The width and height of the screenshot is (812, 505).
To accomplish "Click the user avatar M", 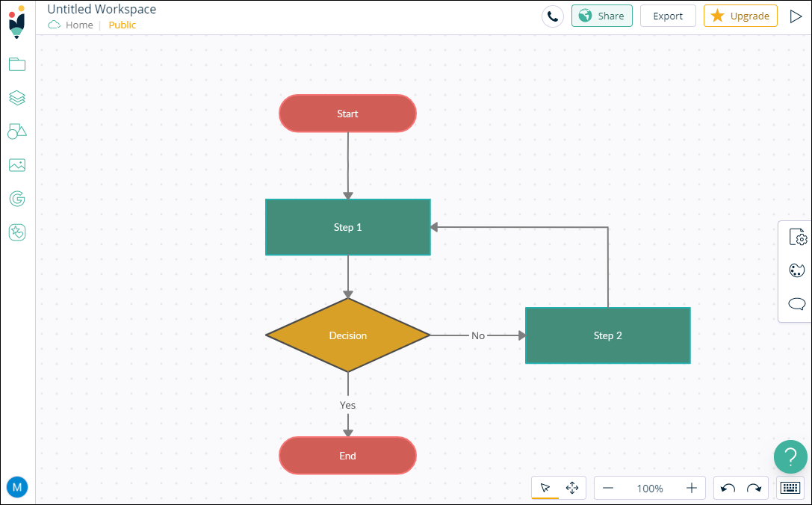I will point(17,487).
